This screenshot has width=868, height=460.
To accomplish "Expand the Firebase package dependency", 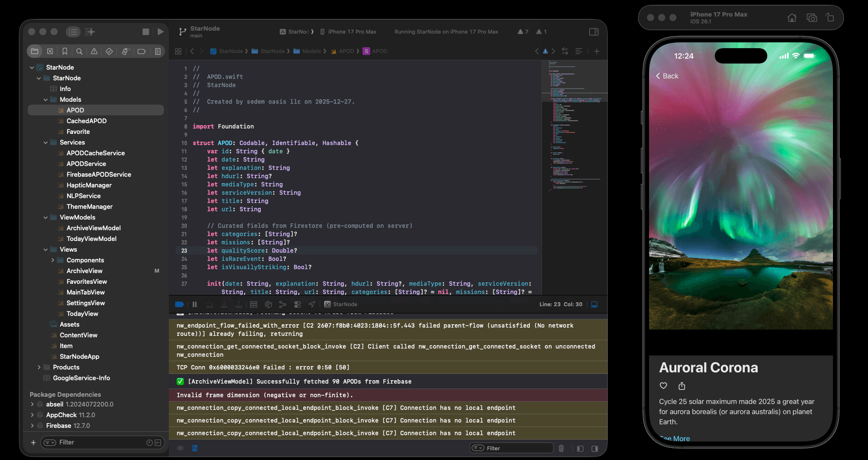I will click(32, 425).
